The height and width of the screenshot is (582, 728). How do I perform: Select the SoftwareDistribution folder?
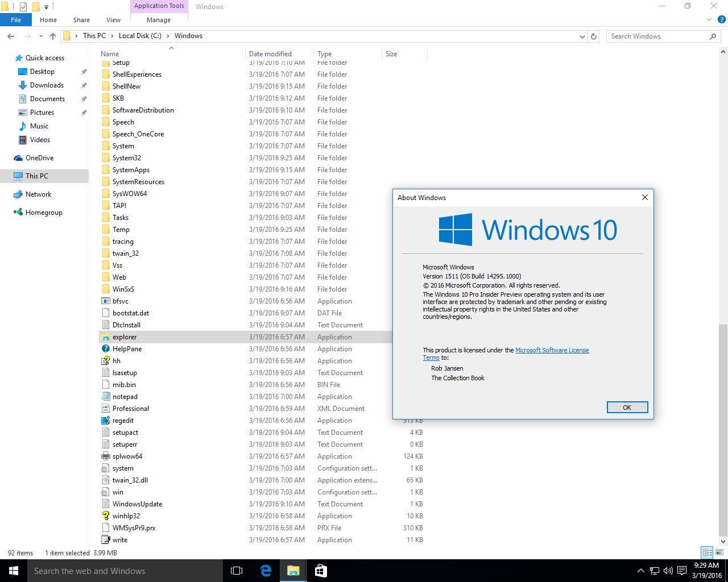click(143, 110)
